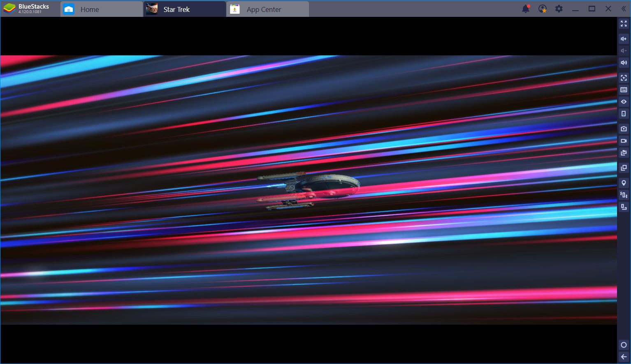This screenshot has width=631, height=364.
Task: Open notifications with the bell icon
Action: click(x=526, y=9)
